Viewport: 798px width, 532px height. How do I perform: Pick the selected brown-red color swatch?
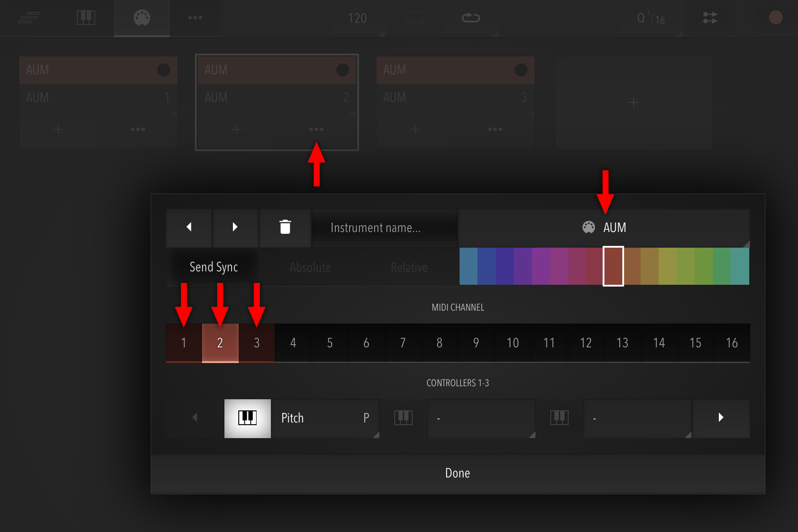coord(613,266)
